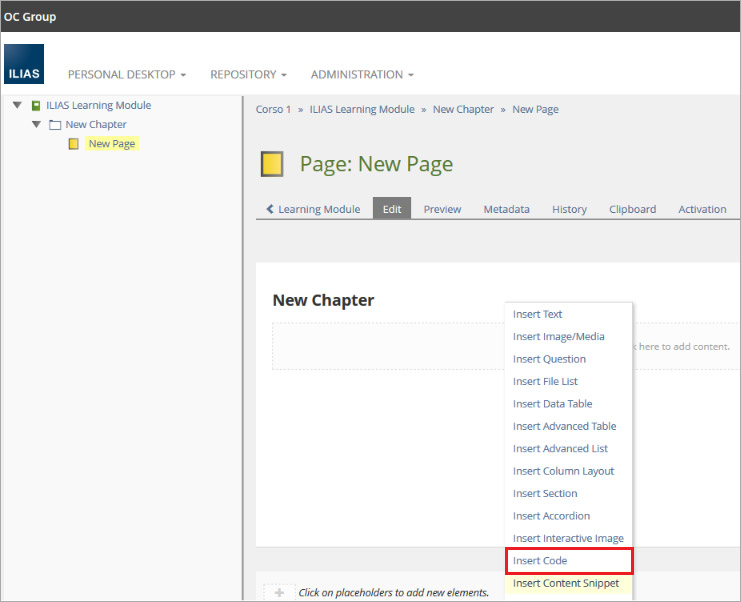The width and height of the screenshot is (741, 602).
Task: Go back to Learning Module
Action: tap(313, 209)
